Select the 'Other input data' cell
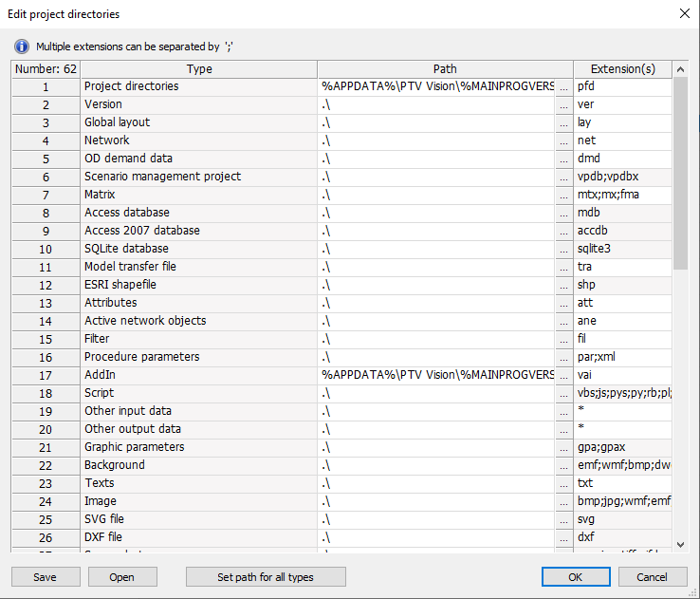The height and width of the screenshot is (599, 700). pyautogui.click(x=199, y=411)
